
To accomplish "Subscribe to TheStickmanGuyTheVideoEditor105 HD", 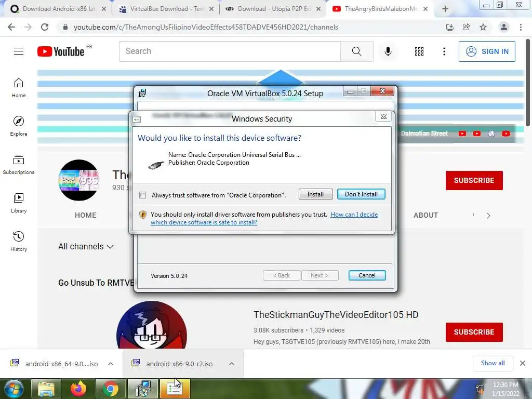I will [x=474, y=332].
